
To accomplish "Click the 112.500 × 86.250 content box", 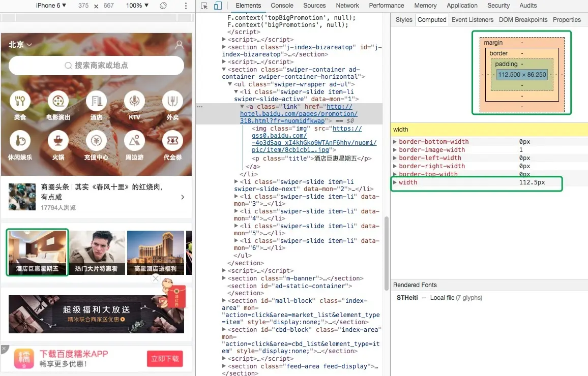I will pyautogui.click(x=522, y=75).
